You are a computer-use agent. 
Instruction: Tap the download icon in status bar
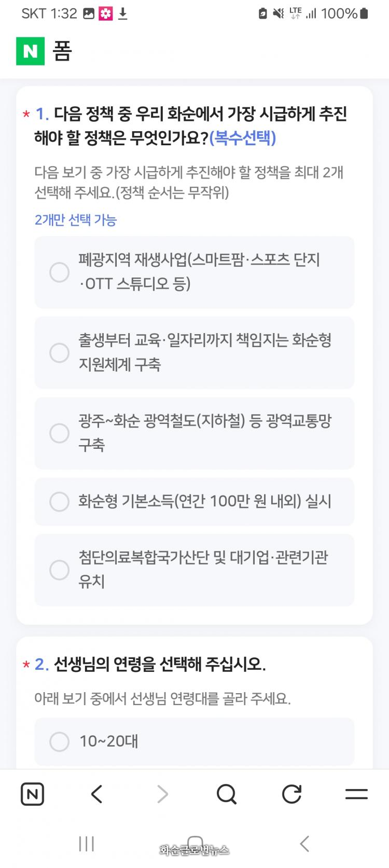(123, 14)
